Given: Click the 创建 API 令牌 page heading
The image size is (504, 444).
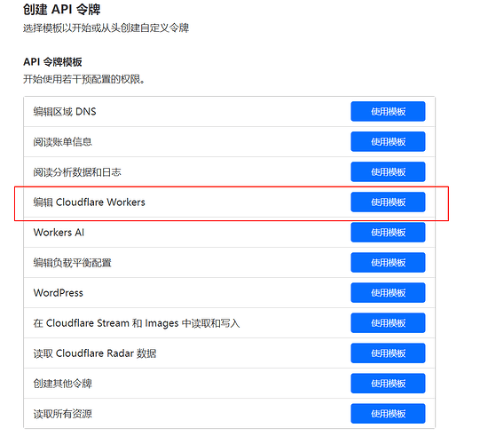Looking at the screenshot, I should click(62, 10).
